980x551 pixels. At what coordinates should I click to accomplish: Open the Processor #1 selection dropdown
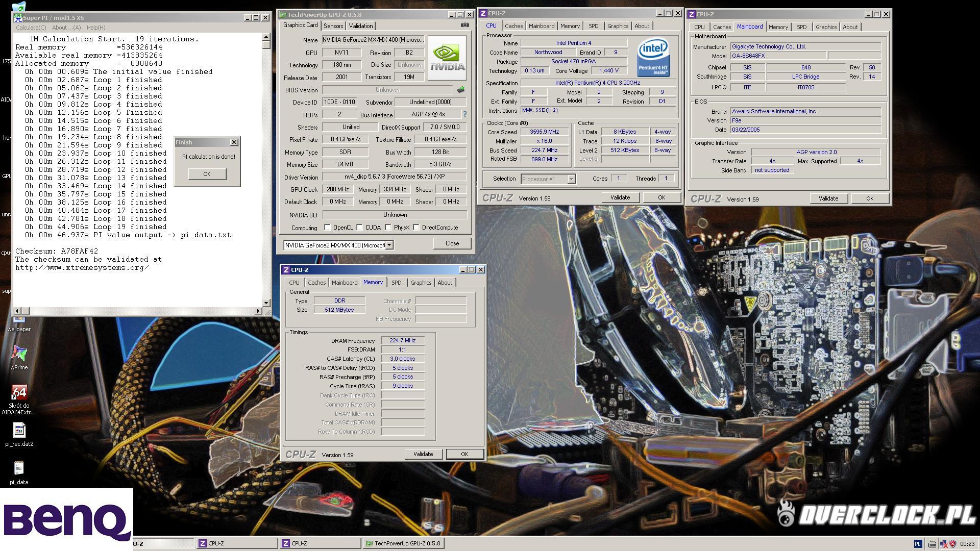point(571,179)
